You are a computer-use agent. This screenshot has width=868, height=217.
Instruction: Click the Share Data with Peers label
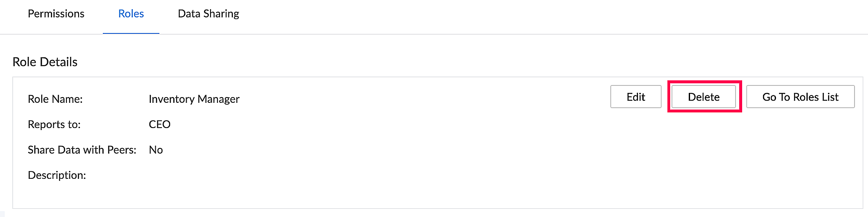[82, 150]
